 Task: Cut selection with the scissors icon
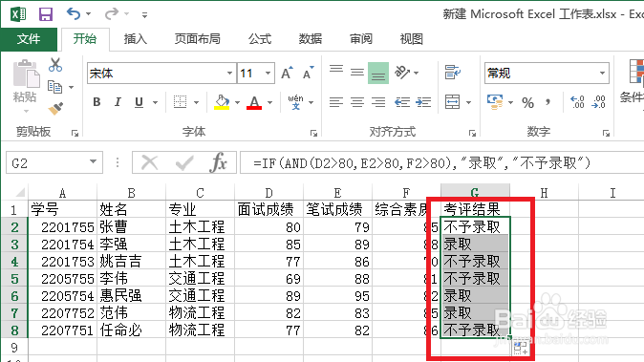(x=55, y=65)
